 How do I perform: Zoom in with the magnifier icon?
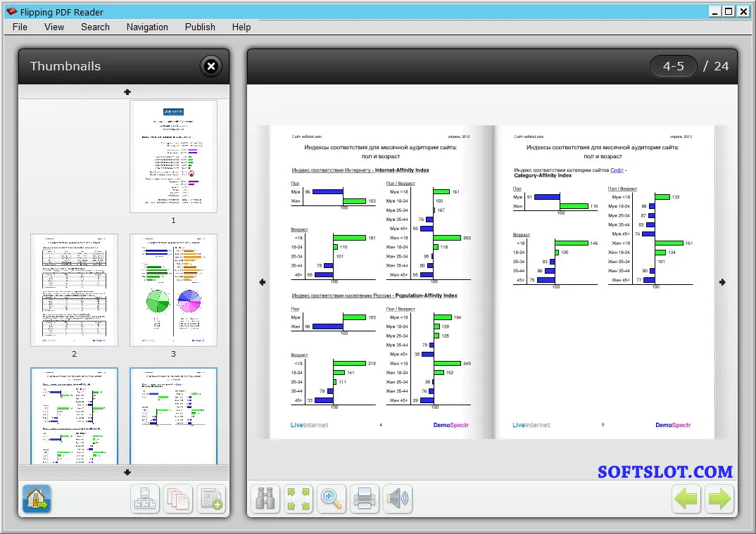[332, 499]
